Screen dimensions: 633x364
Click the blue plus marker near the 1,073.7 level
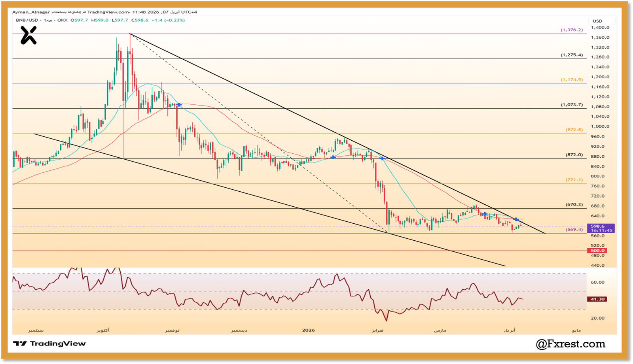point(178,105)
